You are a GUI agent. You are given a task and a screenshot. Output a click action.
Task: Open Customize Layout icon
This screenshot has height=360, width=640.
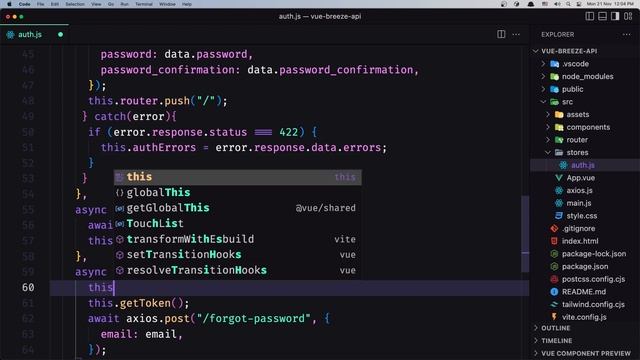[628, 16]
